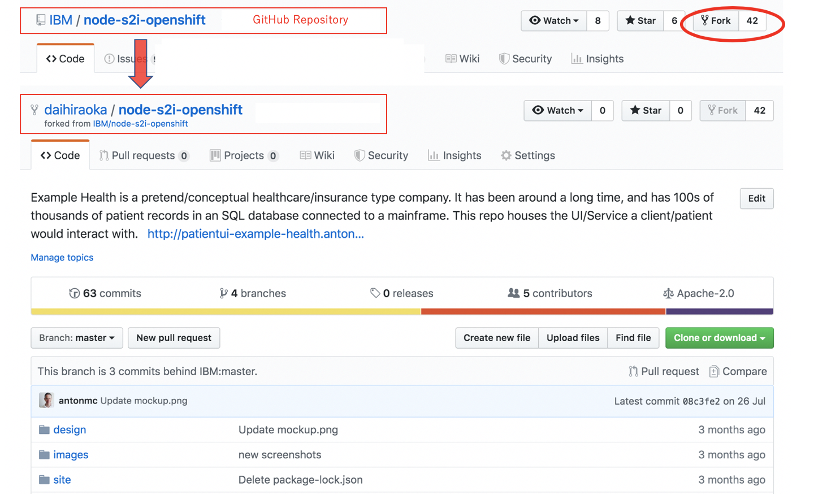
Task: Click New pull request button
Action: pyautogui.click(x=174, y=338)
